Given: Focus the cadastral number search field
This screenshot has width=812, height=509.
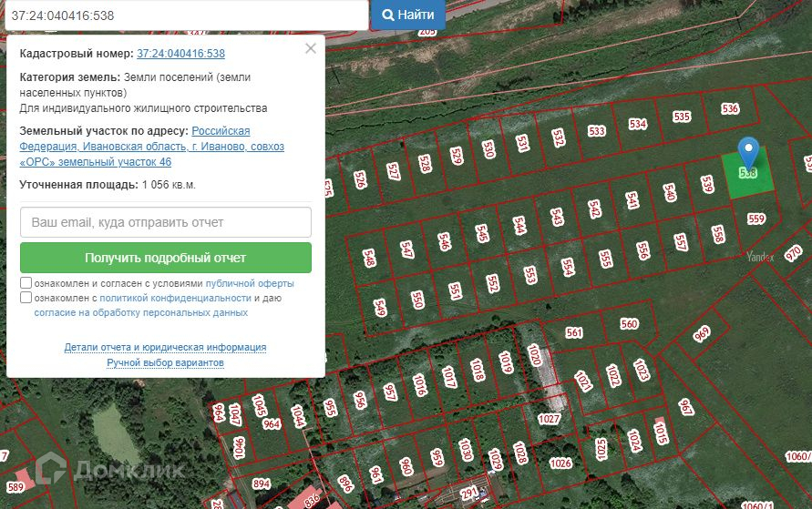Looking at the screenshot, I should click(x=187, y=15).
